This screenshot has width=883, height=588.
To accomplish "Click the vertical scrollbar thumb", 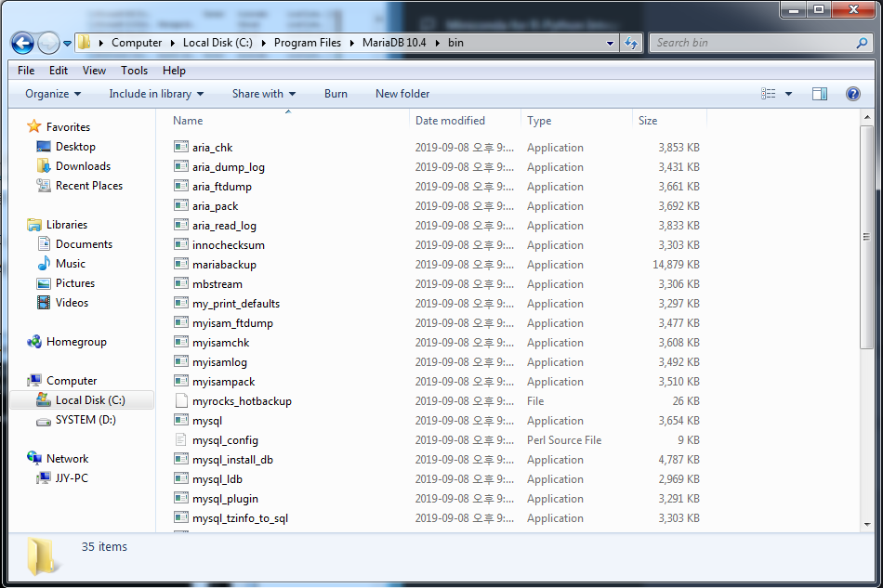I will tap(866, 237).
